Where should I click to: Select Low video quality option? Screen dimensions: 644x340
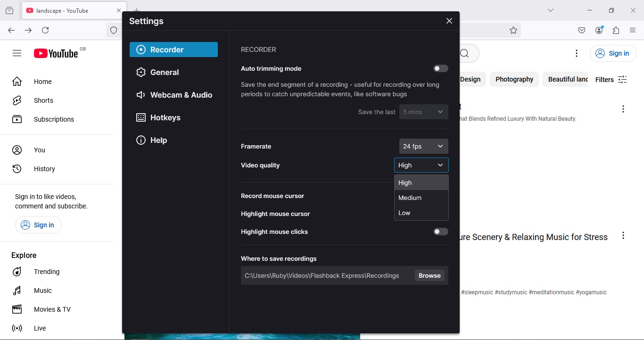point(421,213)
